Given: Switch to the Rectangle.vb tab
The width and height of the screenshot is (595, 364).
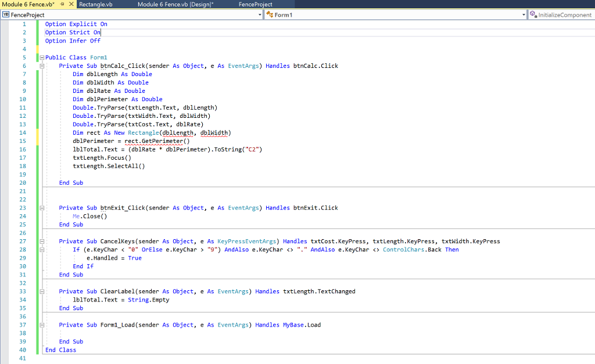Looking at the screenshot, I should click(96, 4).
